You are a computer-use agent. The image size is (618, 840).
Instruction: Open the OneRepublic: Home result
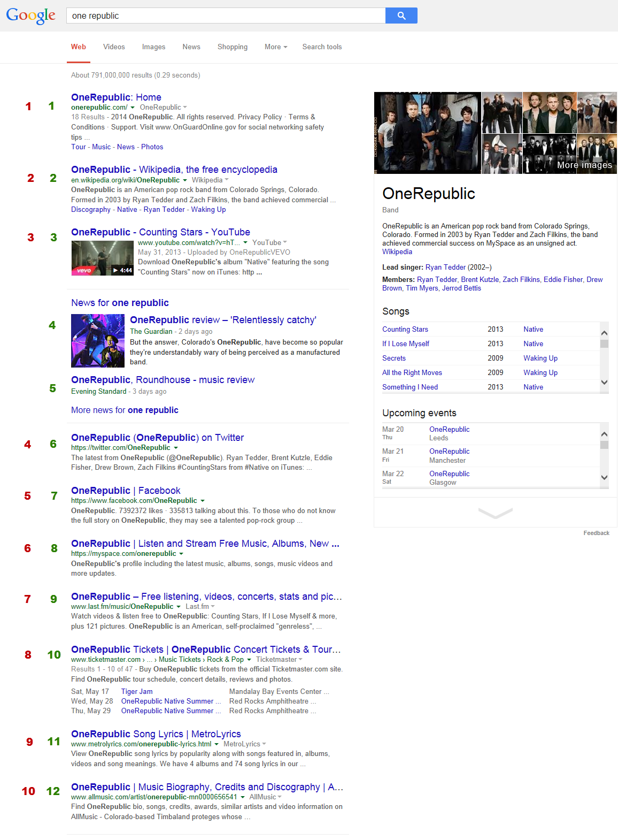click(x=116, y=97)
